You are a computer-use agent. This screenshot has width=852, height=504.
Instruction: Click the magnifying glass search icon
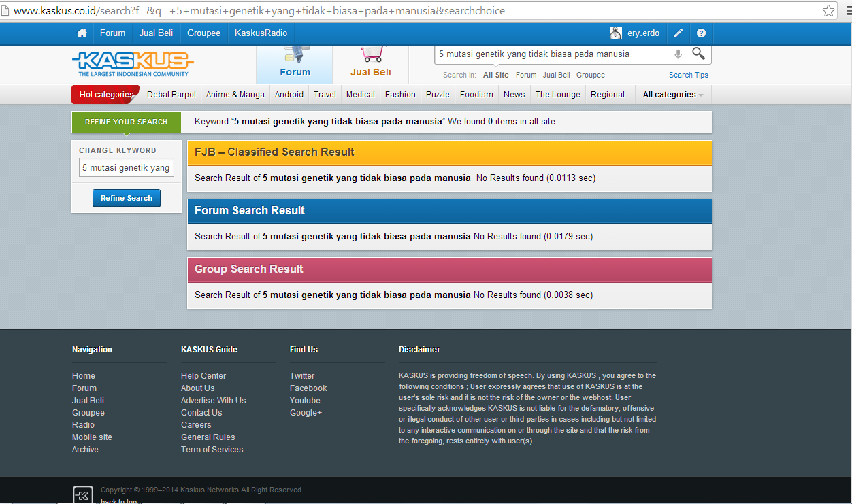click(x=699, y=54)
